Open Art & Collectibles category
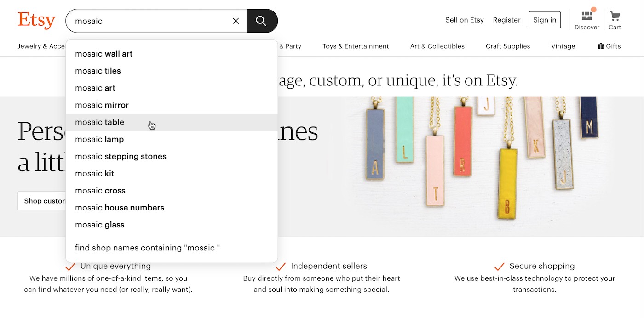644x318 pixels. tap(437, 46)
